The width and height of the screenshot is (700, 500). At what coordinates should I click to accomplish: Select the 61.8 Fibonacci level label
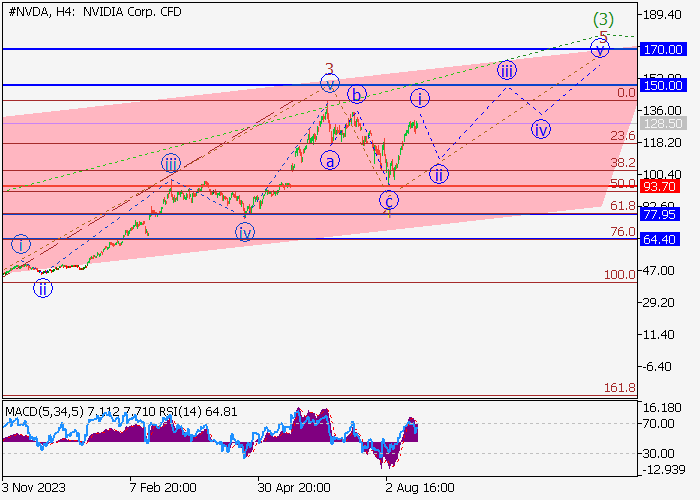[623, 206]
